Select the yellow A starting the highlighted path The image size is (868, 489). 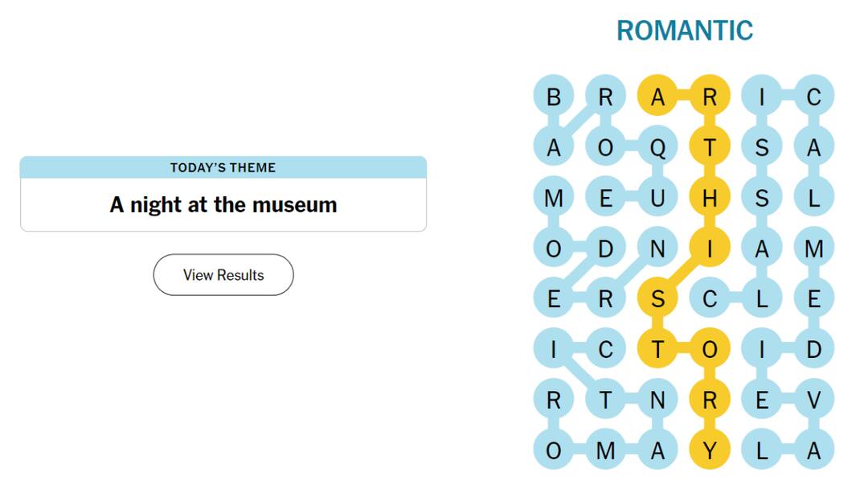pyautogui.click(x=657, y=95)
